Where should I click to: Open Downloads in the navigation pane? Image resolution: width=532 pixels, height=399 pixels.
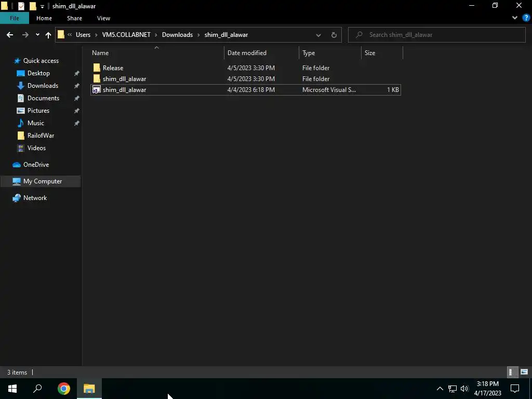43,86
